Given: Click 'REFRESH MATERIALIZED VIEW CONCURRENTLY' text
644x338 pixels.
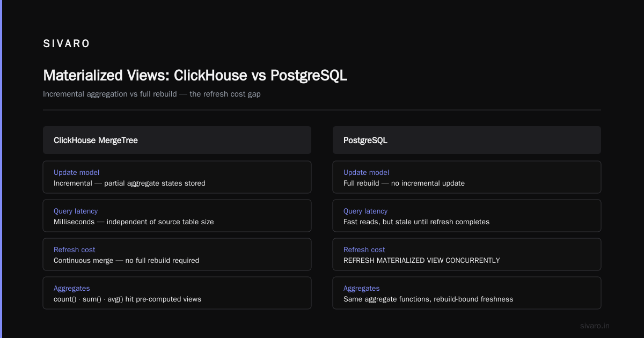Looking at the screenshot, I should (x=421, y=261).
